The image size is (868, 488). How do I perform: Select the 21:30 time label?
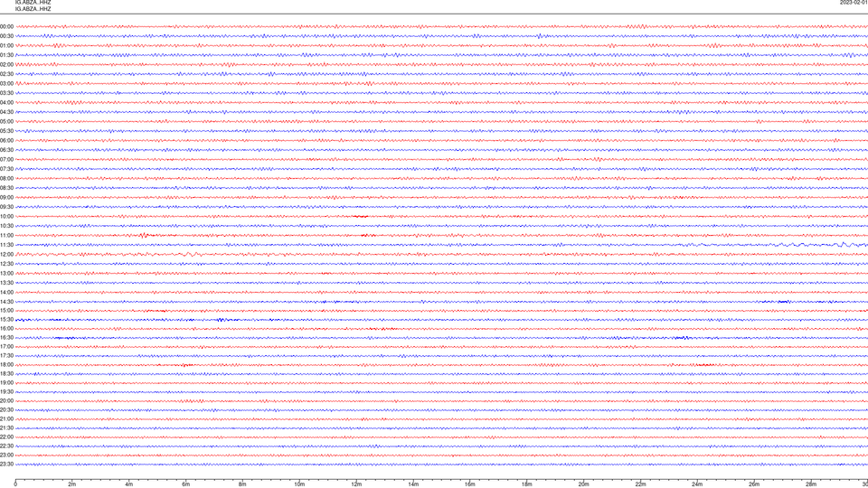(6, 428)
